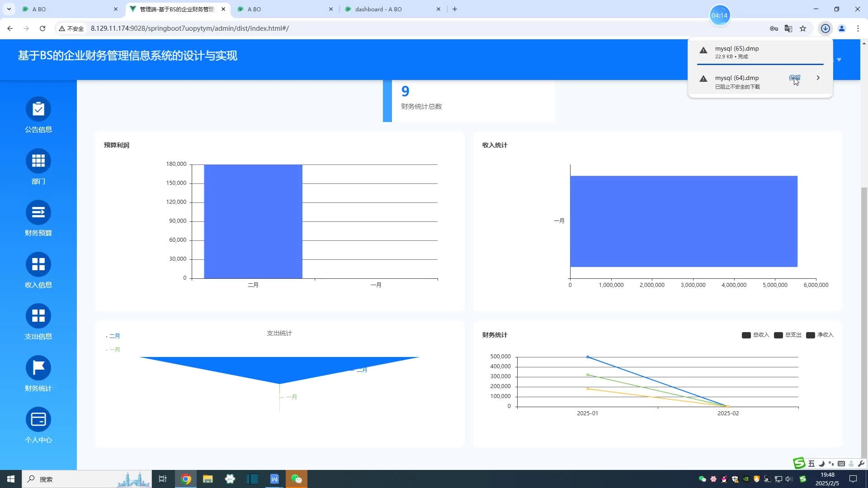Toggle the 总收入 legend series
Screen dimensions: 868x488
755,335
